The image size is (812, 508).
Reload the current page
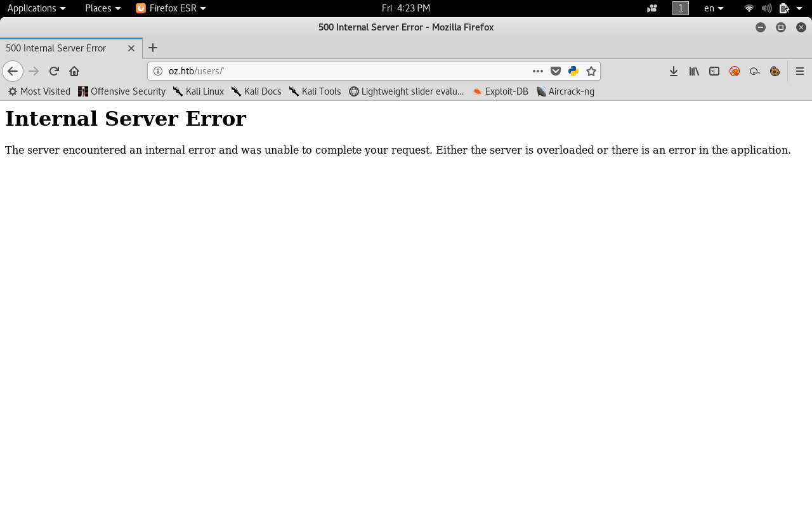pyautogui.click(x=54, y=71)
